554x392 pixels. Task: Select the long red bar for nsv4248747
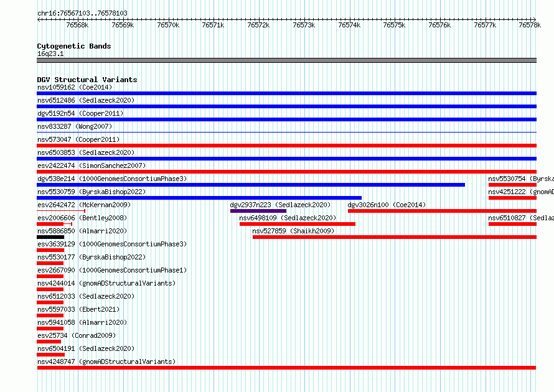[x=286, y=368]
